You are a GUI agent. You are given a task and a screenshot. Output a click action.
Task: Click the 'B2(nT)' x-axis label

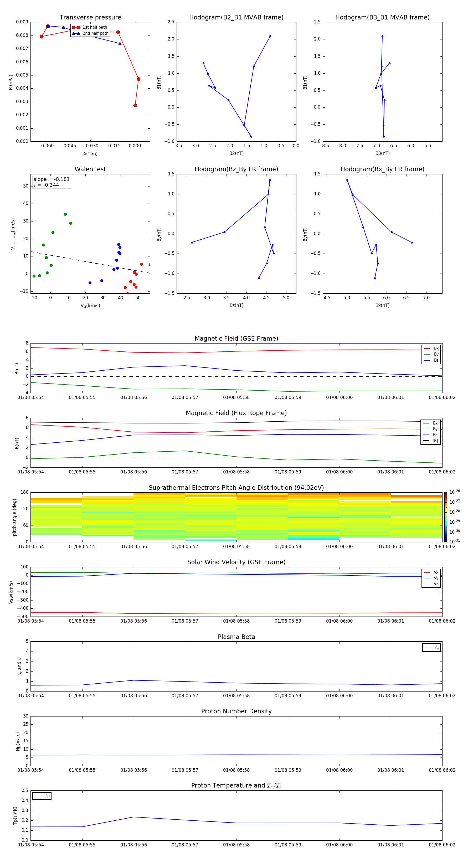(x=236, y=153)
